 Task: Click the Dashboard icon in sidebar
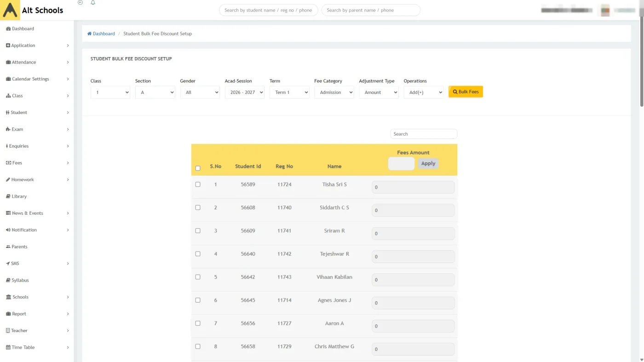(8, 29)
